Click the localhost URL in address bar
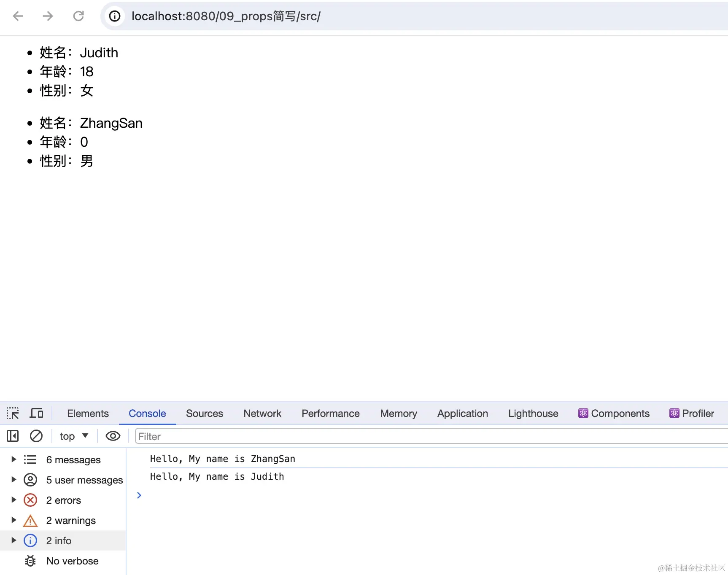Viewport: 728px width, 575px height. 226,16
